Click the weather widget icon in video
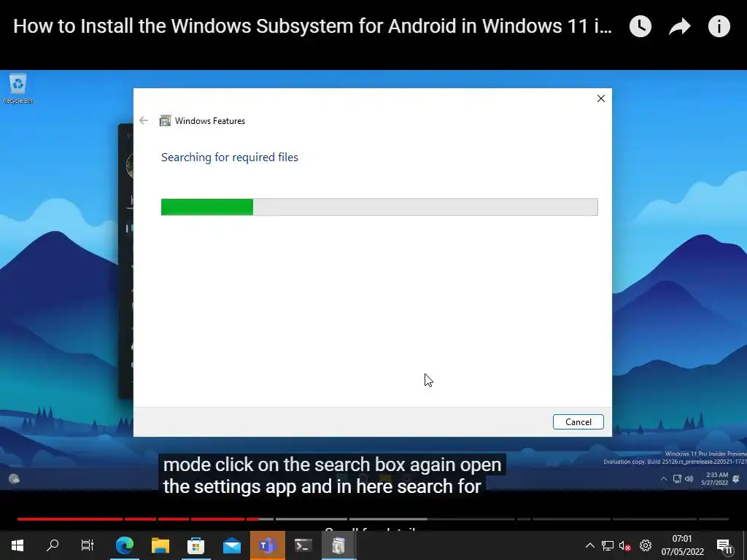This screenshot has width=747, height=560. pyautogui.click(x=15, y=478)
